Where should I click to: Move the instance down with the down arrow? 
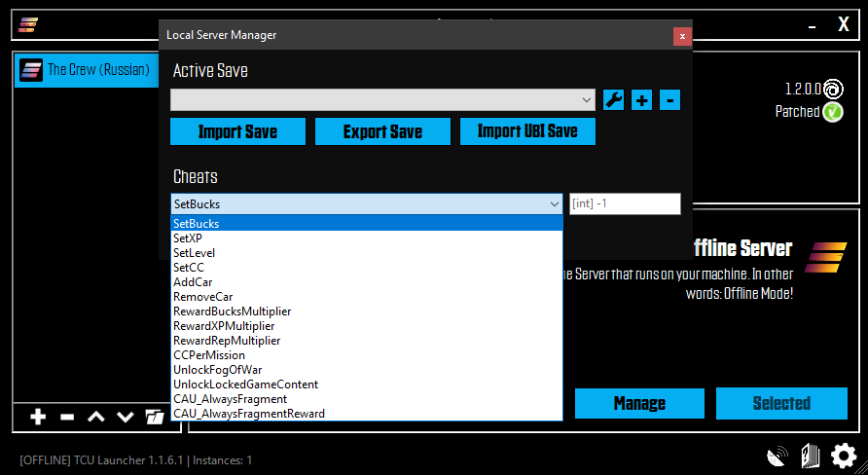click(125, 417)
